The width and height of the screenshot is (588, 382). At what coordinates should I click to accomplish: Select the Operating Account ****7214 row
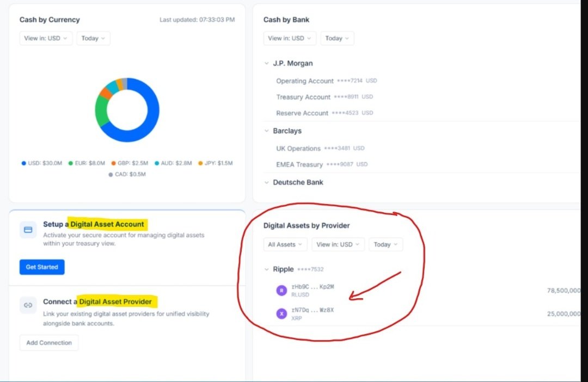422,81
